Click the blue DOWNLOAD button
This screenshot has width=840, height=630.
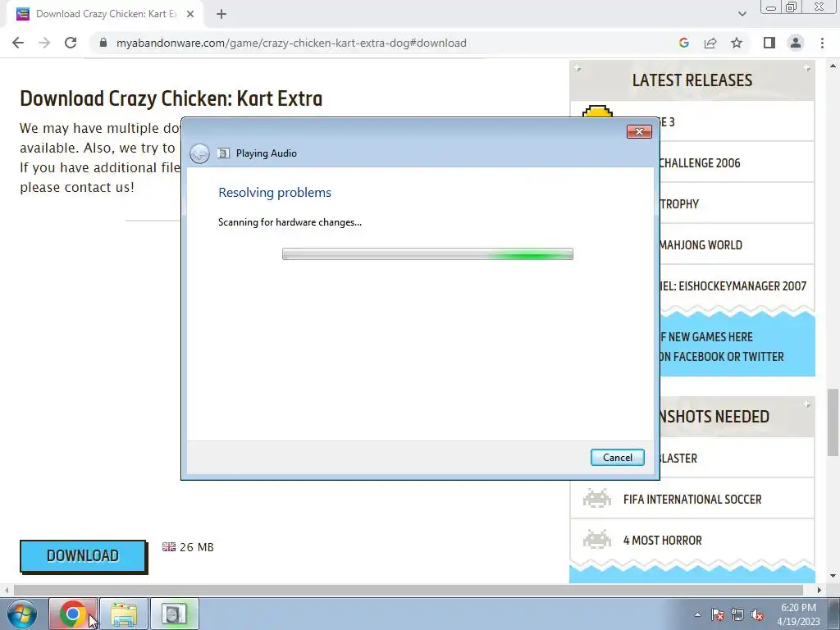click(x=83, y=556)
